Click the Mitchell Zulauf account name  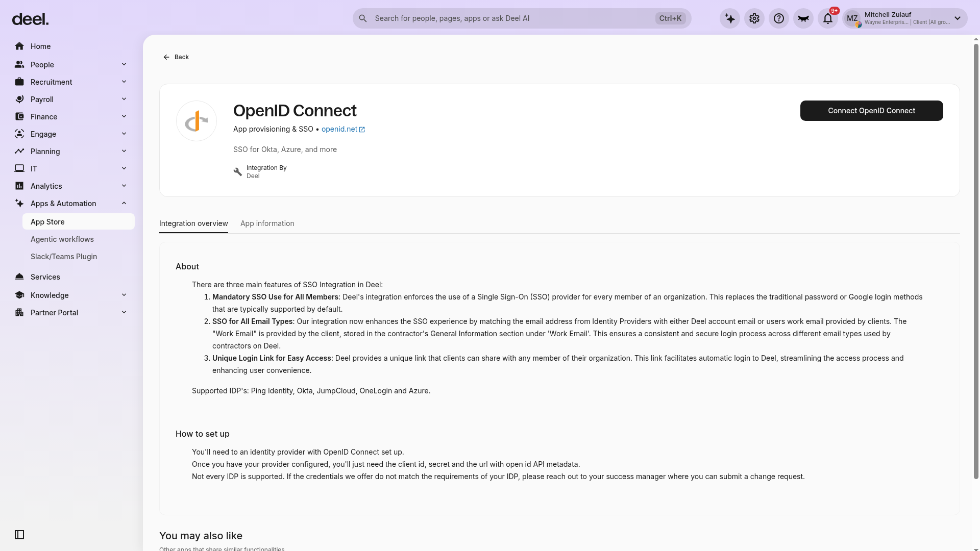[888, 15]
